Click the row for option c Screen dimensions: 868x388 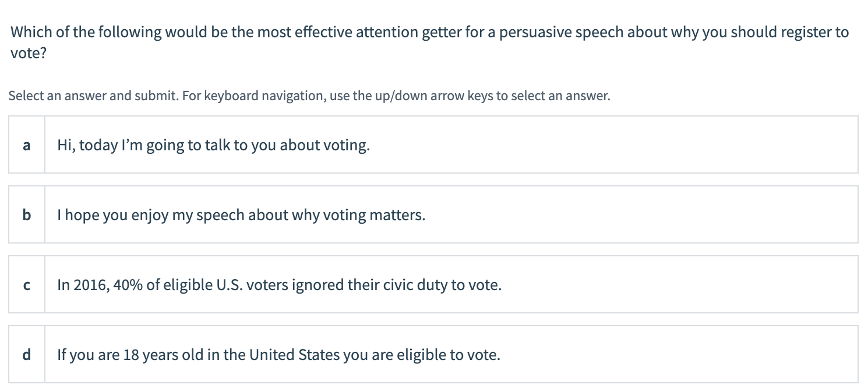(x=434, y=284)
